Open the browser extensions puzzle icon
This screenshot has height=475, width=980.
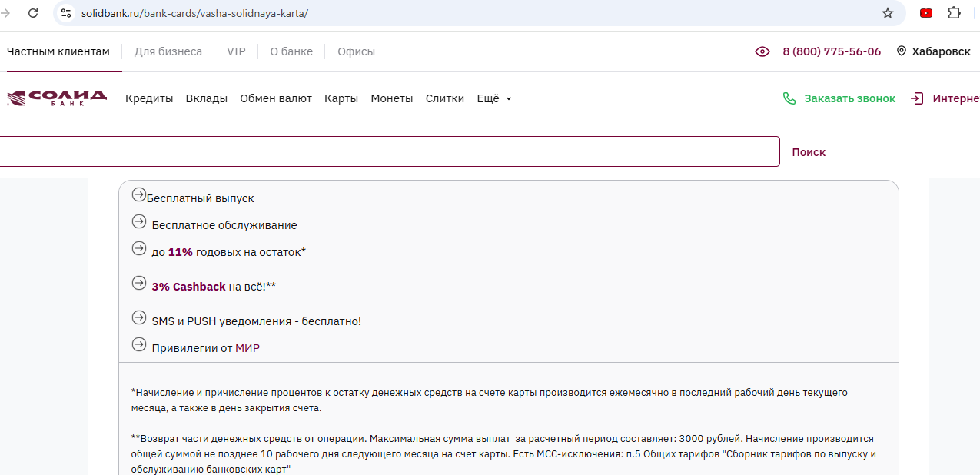coord(954,13)
